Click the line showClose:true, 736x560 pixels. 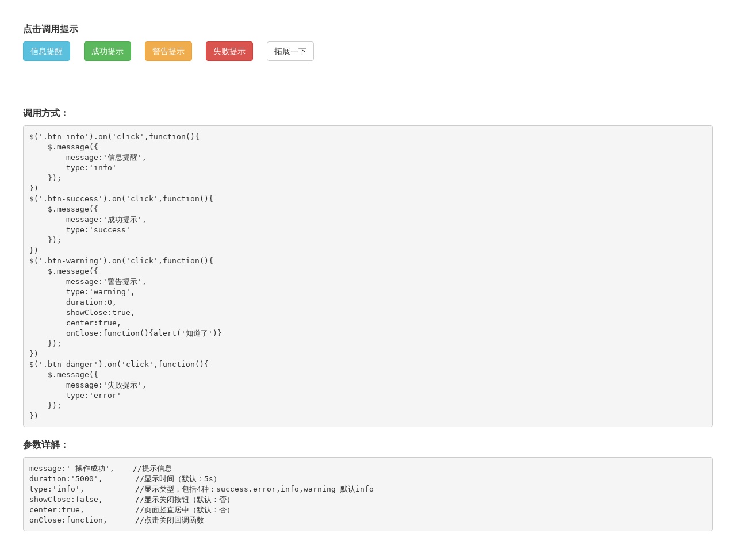(x=101, y=313)
